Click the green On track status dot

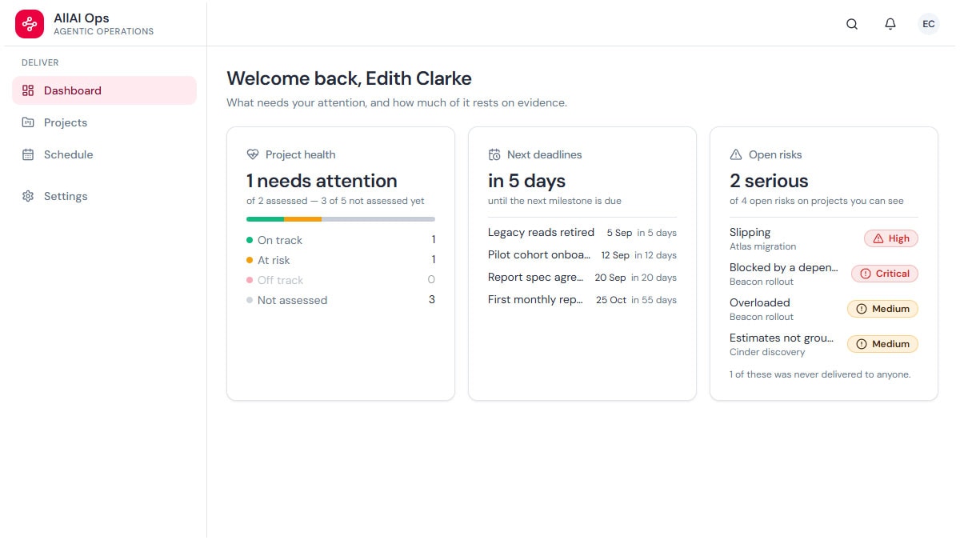coord(250,240)
